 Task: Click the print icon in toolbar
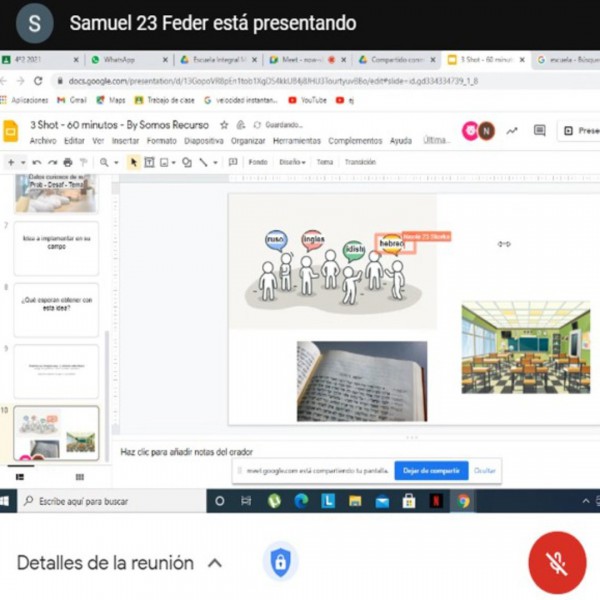68,162
